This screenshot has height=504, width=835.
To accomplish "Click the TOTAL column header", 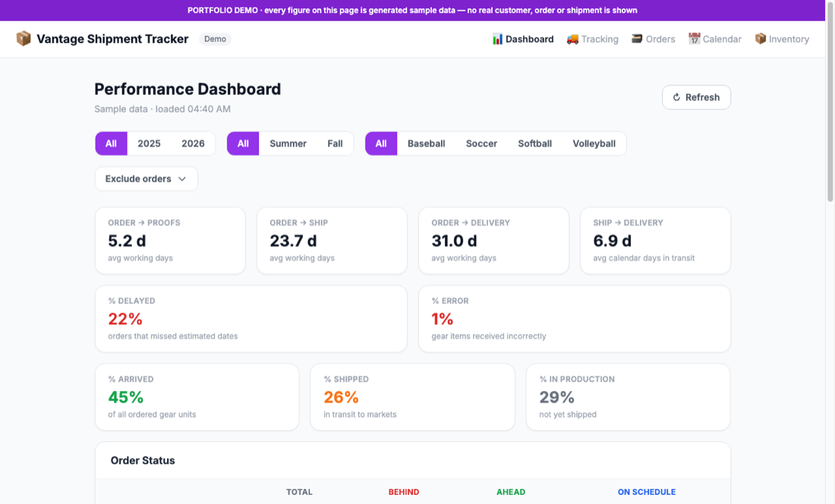I will 299,492.
